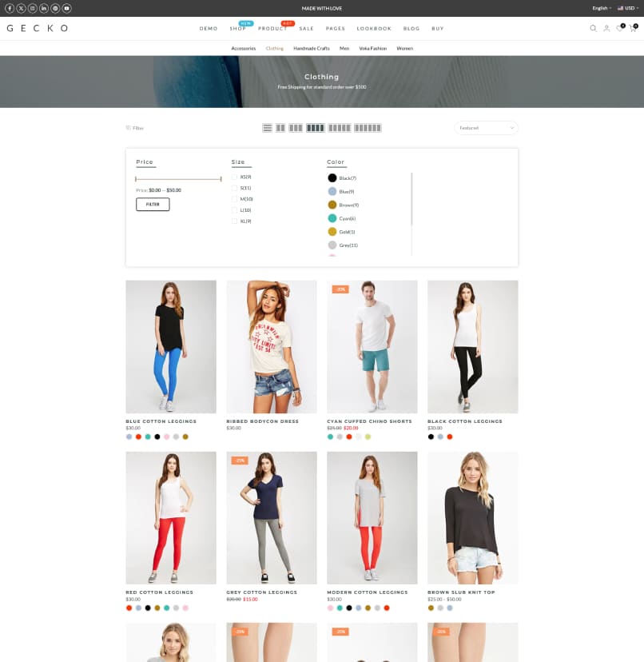
Task: Click the price slider minimum handle
Action: [136, 179]
